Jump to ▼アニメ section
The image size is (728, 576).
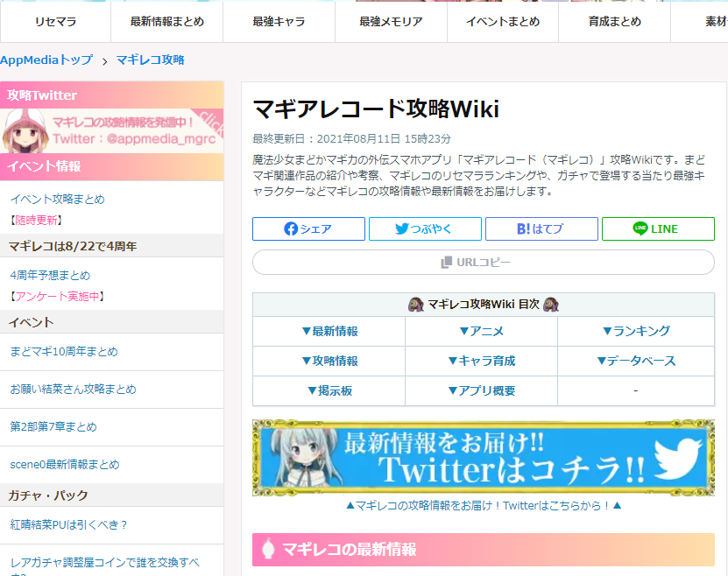482,331
